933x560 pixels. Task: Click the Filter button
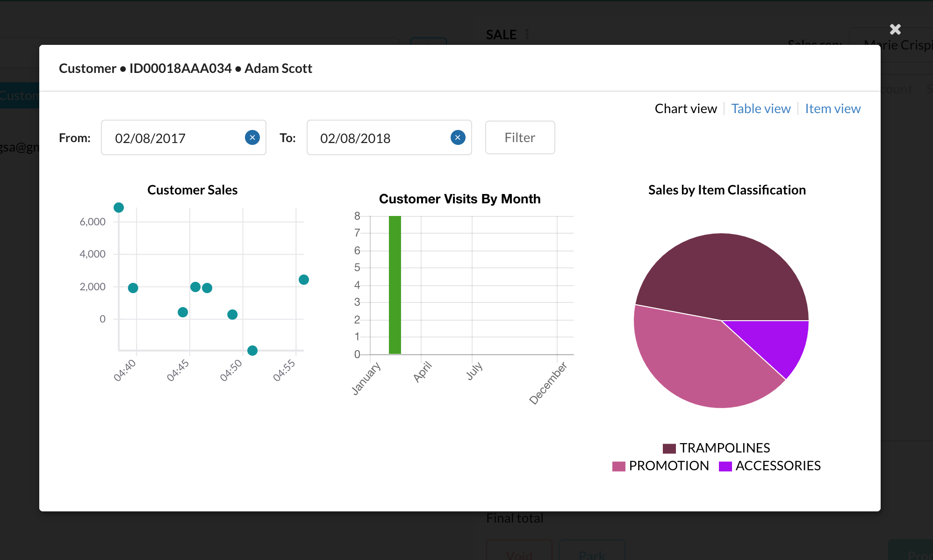[x=520, y=137]
